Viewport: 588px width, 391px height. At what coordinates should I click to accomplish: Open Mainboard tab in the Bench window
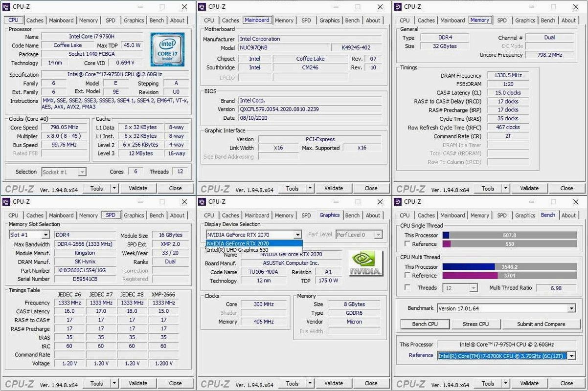(452, 216)
